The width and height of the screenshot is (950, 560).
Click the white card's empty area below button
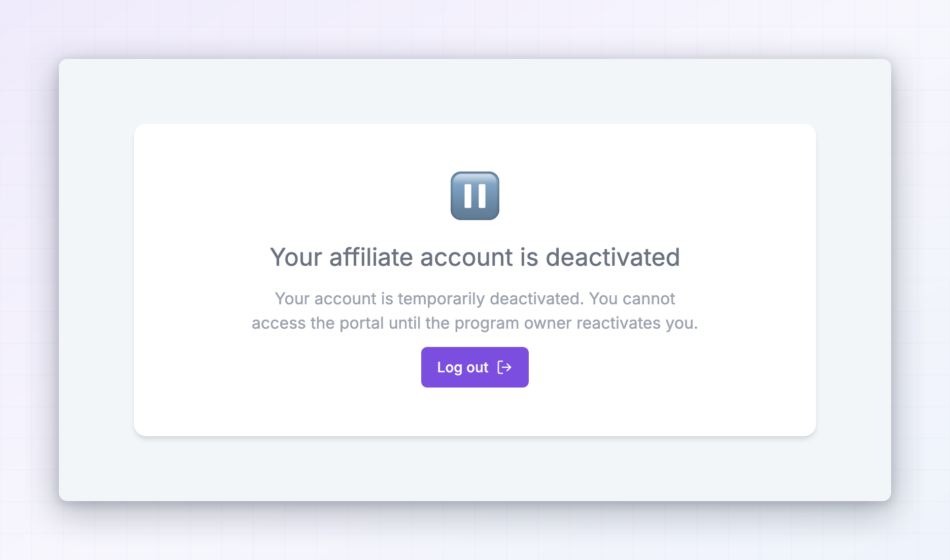point(475,412)
